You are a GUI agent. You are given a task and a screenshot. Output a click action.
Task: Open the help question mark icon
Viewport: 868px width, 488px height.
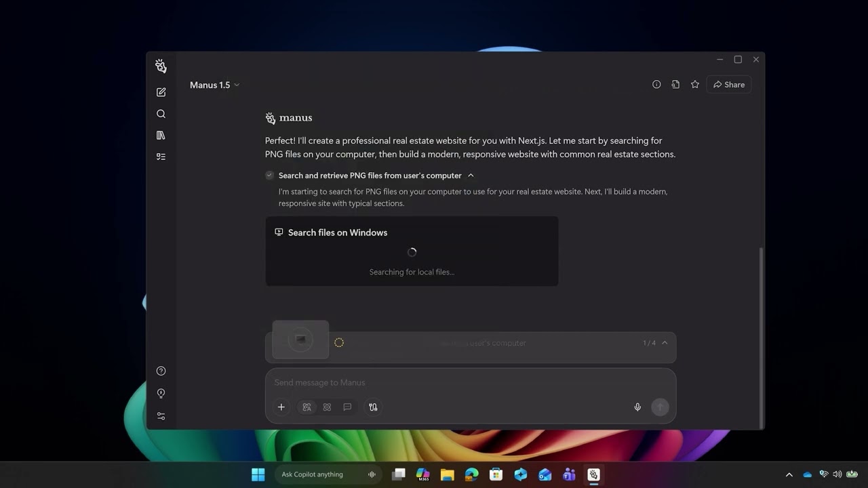pyautogui.click(x=161, y=371)
